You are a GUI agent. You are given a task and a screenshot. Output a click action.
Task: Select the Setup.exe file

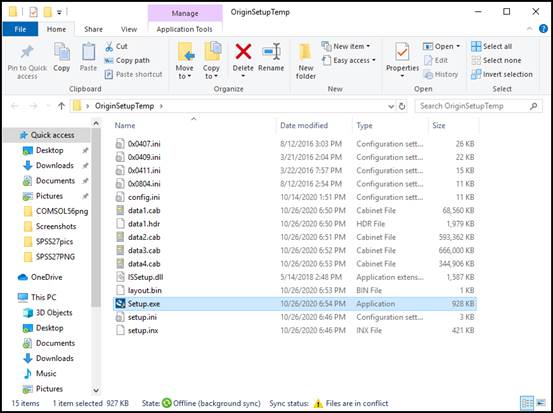click(294, 304)
